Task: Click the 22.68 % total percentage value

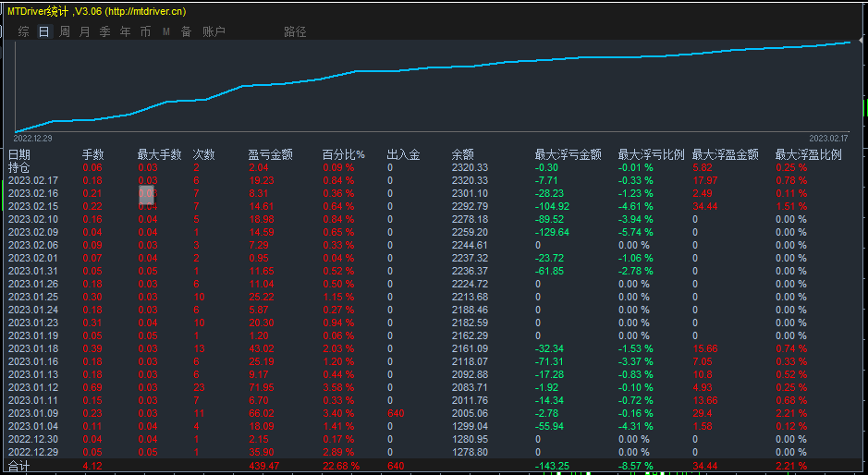Action: pos(341,466)
